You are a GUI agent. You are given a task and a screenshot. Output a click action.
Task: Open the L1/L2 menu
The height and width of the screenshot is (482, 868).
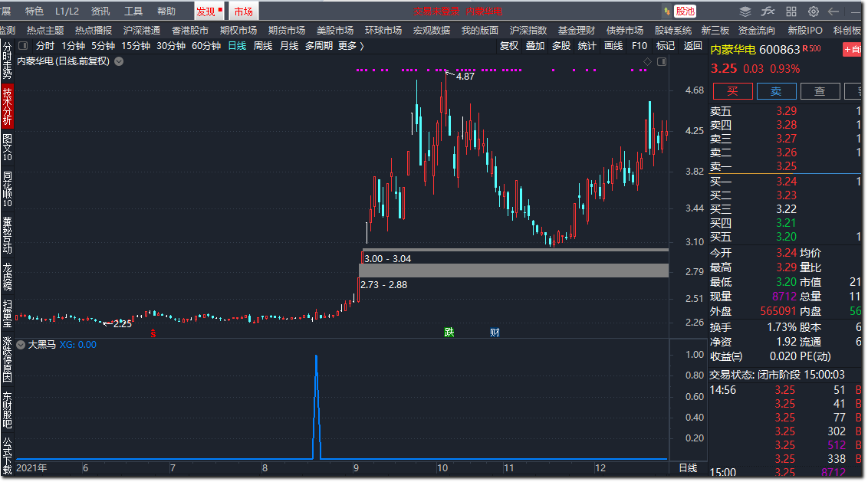(x=67, y=11)
